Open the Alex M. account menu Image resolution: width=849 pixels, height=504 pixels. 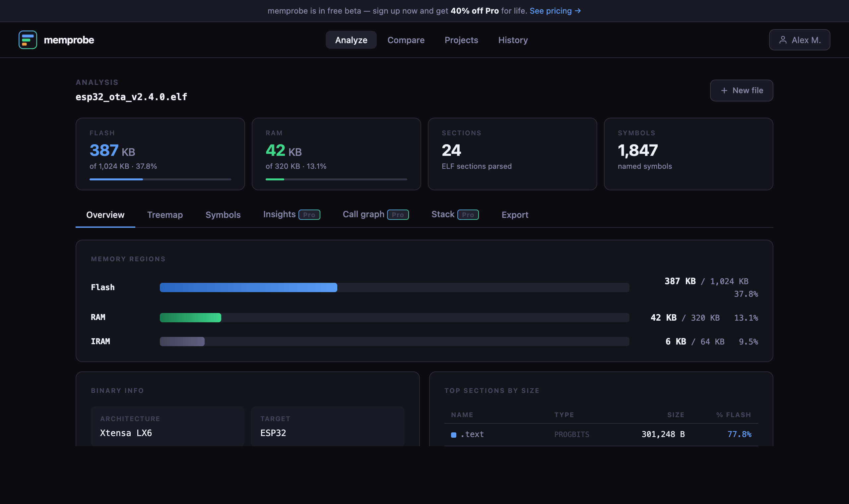coord(799,40)
